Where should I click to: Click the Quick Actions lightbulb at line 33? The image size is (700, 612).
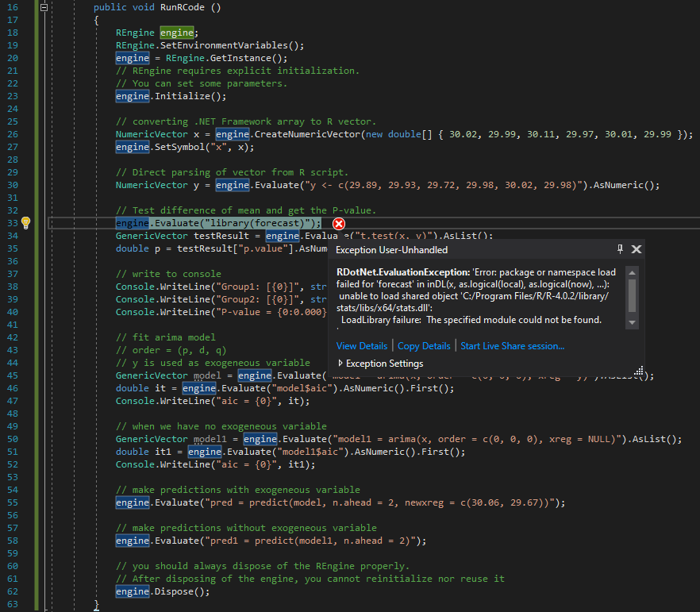tap(26, 223)
